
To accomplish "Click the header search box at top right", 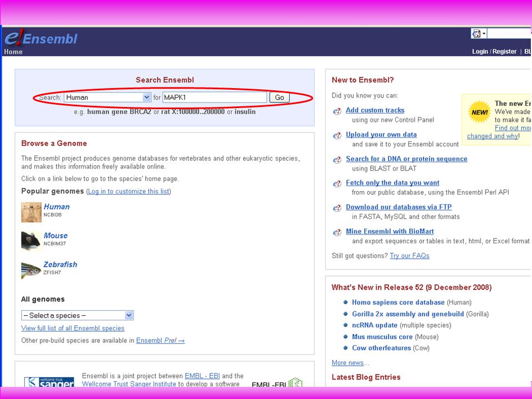I will point(510,33).
